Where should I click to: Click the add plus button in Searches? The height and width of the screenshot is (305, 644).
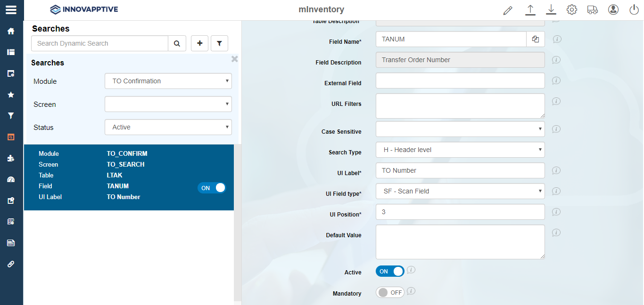coord(199,43)
